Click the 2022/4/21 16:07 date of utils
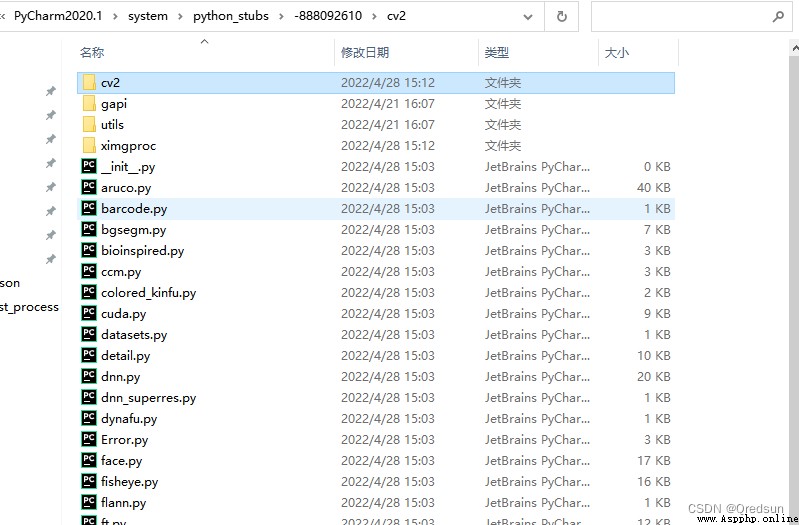 tap(388, 124)
